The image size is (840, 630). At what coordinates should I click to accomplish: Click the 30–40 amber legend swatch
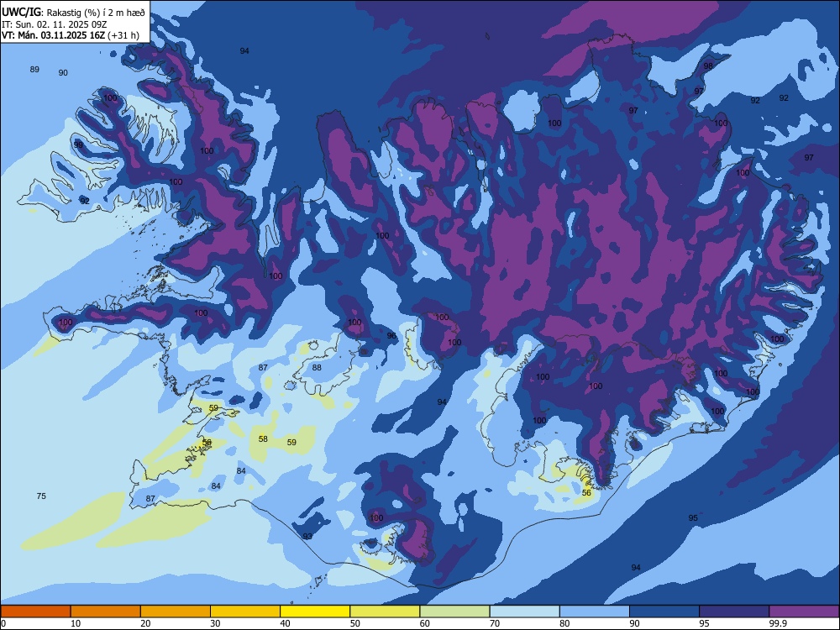coord(245,612)
